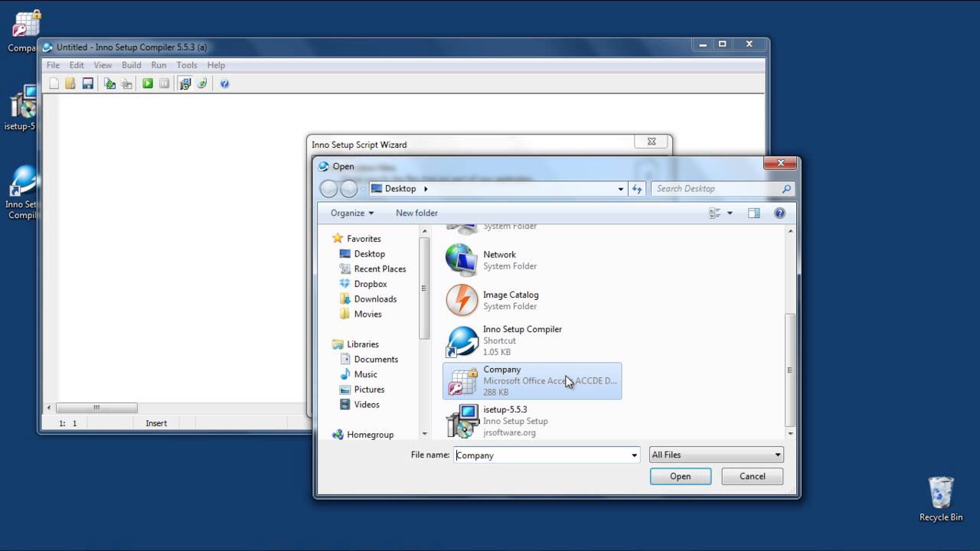The height and width of the screenshot is (551, 980).
Task: Open the All Files type dropdown
Action: tap(716, 455)
